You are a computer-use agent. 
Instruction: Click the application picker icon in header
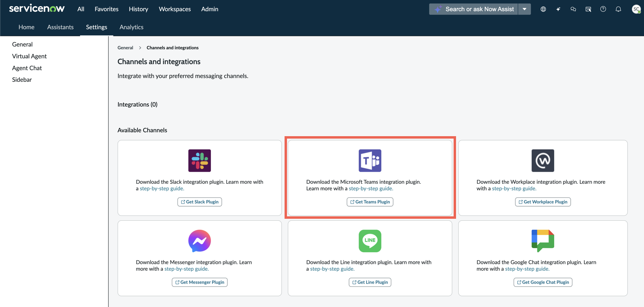point(588,9)
